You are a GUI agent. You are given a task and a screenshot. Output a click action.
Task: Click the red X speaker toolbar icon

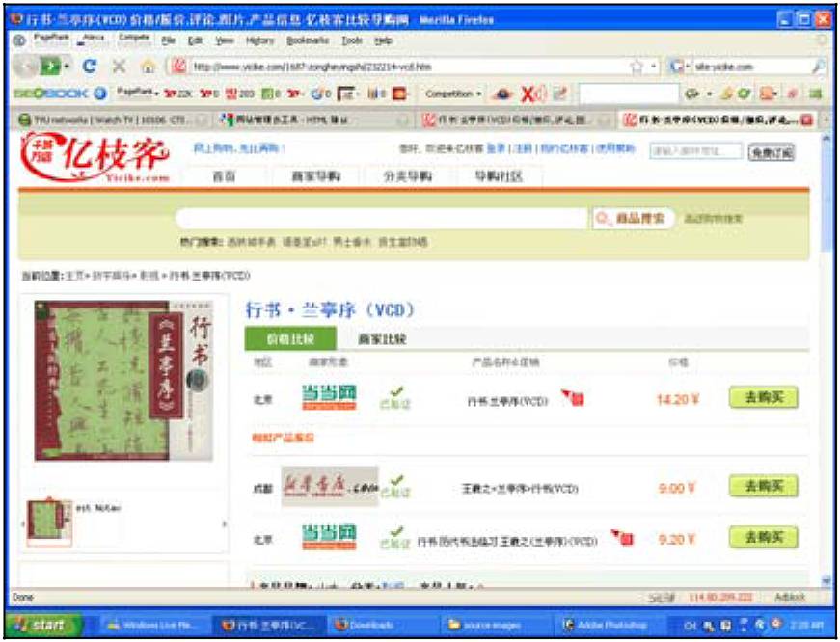(533, 94)
